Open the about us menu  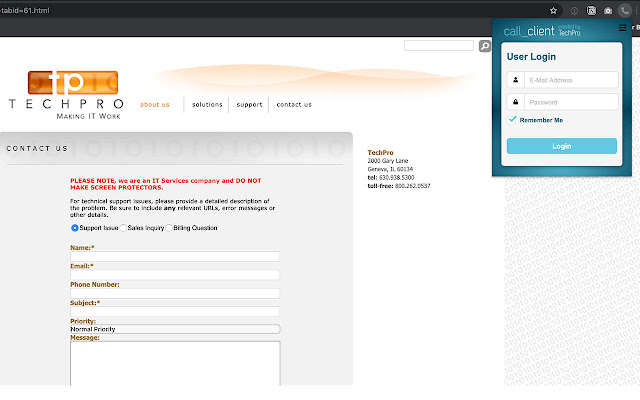[155, 104]
